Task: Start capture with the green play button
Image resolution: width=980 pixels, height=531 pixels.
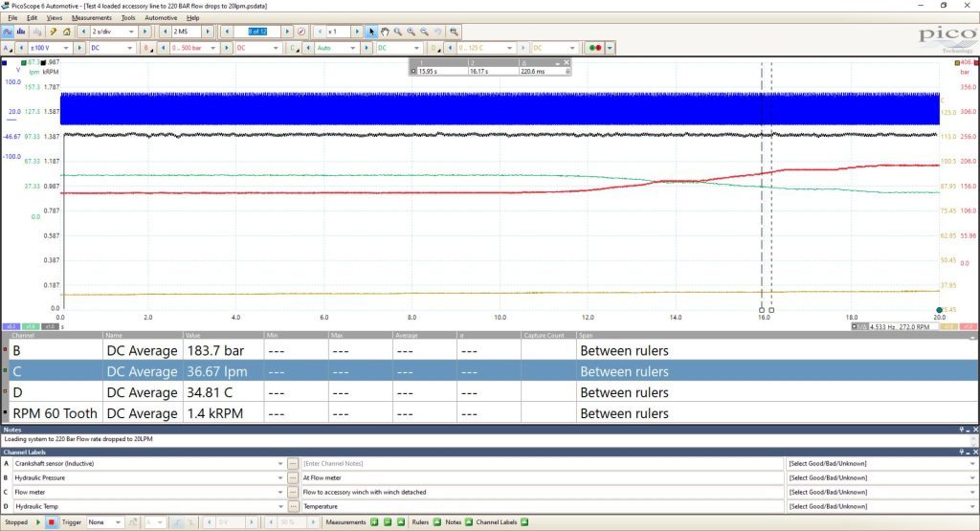Action: coord(38,522)
